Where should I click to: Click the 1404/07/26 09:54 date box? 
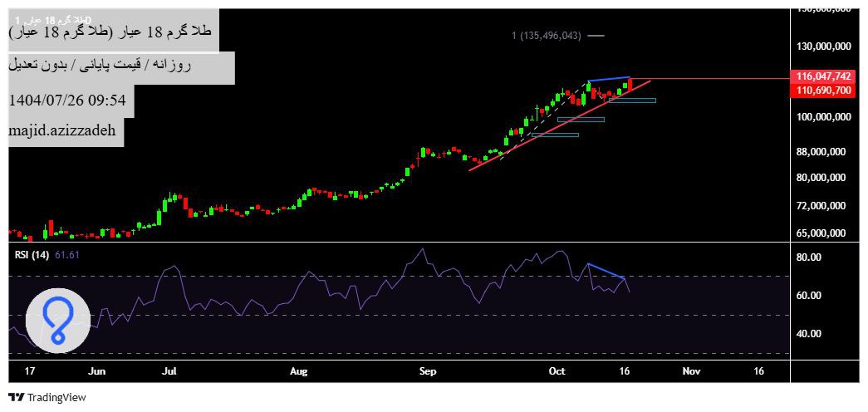coord(67,101)
